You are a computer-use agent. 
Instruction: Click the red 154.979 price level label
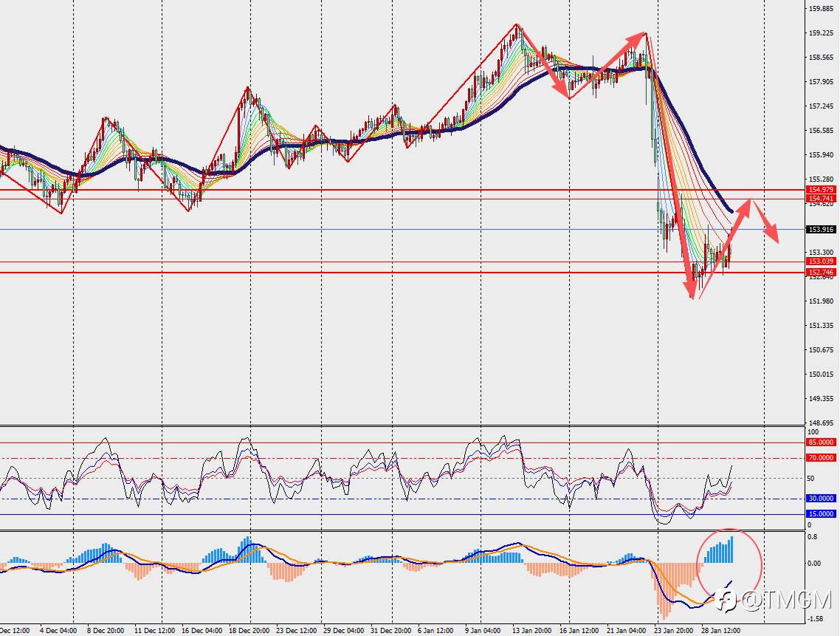821,190
